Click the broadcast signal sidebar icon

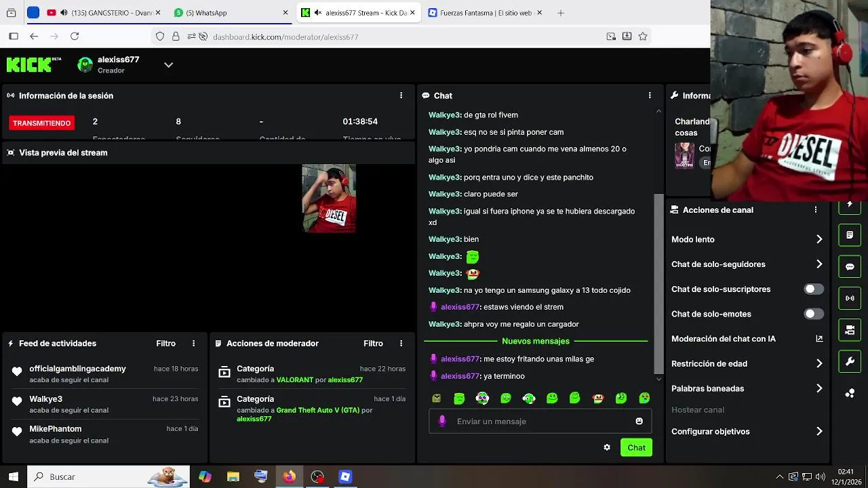(x=850, y=298)
